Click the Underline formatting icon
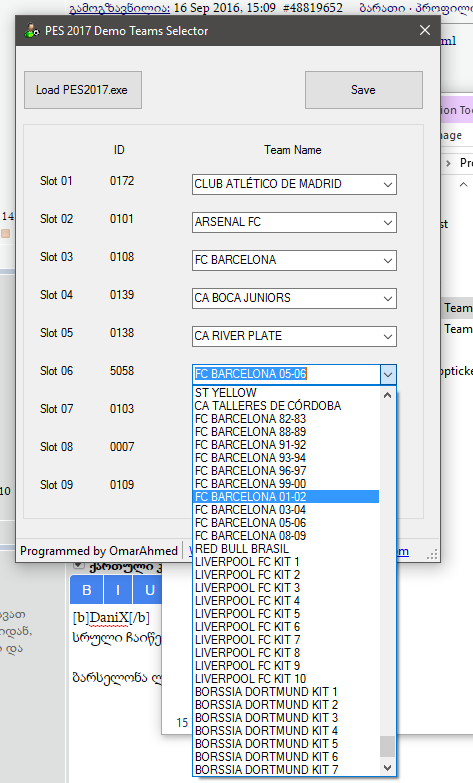473x783 pixels. pos(149,590)
